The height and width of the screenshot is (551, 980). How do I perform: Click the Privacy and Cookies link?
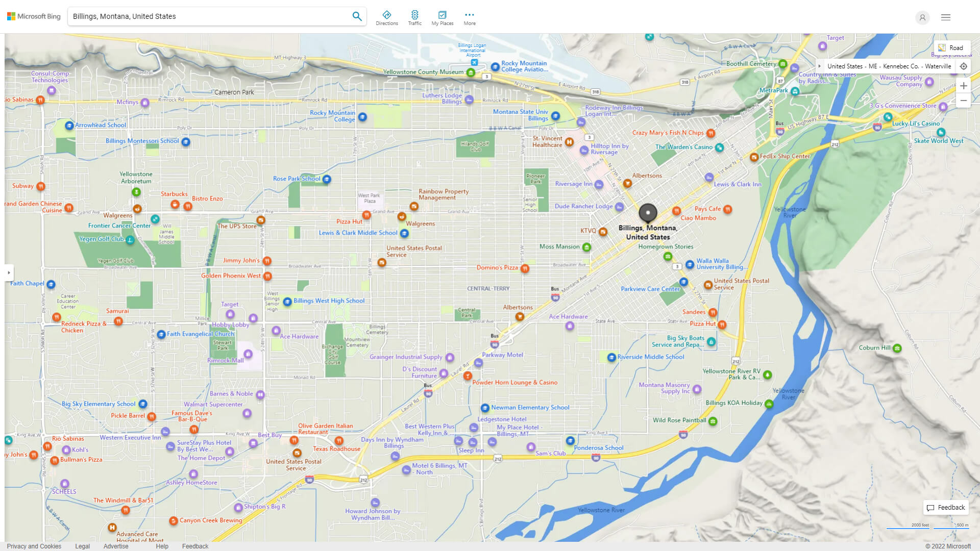point(34,545)
